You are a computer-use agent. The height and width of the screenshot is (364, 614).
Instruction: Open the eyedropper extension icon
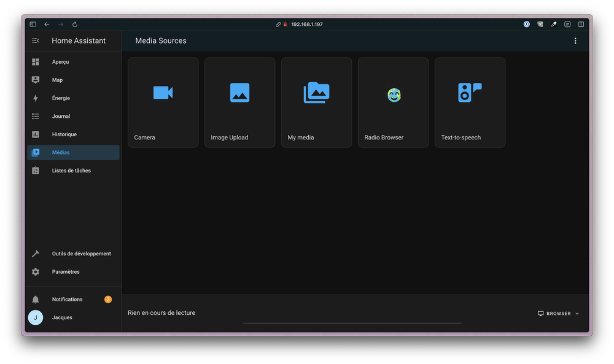click(554, 25)
